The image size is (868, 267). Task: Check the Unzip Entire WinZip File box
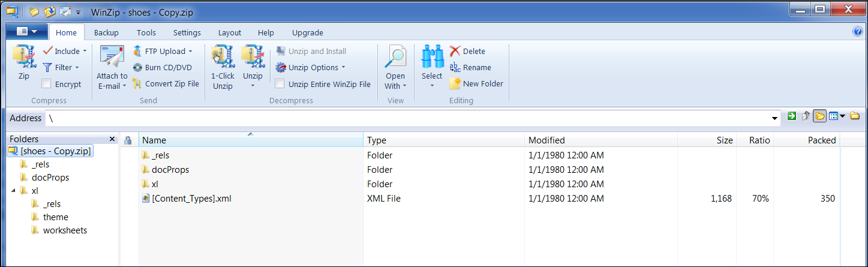point(280,84)
